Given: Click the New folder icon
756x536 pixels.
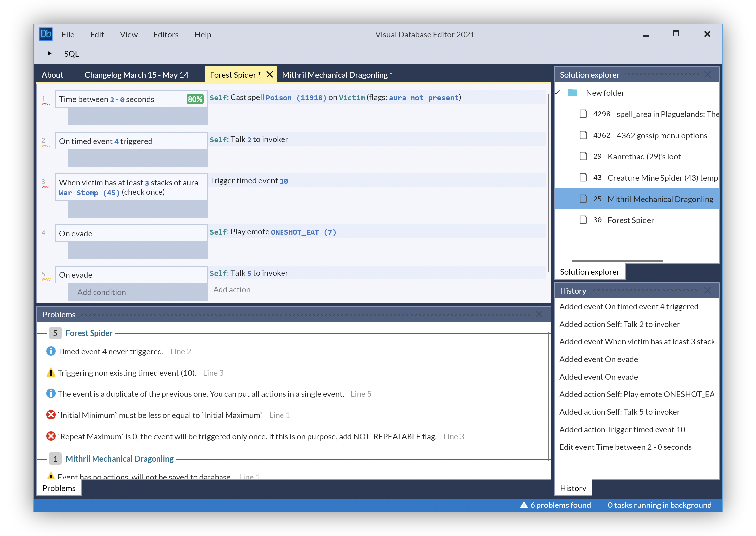Looking at the screenshot, I should [x=572, y=93].
